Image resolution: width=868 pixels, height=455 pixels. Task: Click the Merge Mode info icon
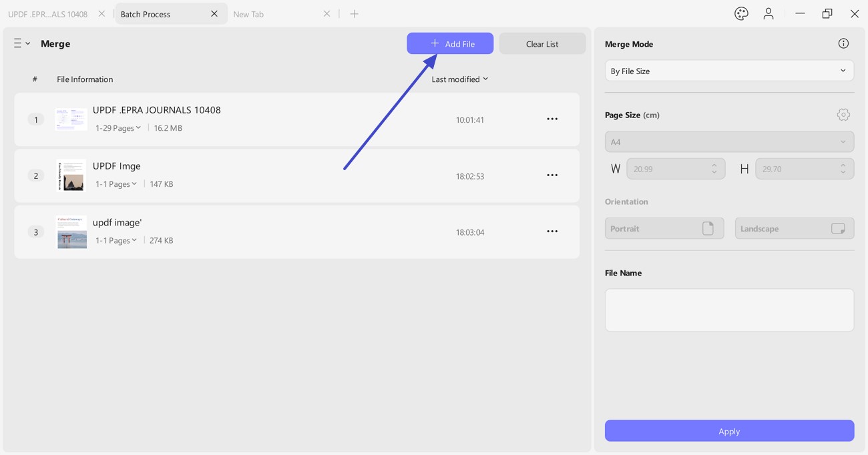(x=843, y=43)
